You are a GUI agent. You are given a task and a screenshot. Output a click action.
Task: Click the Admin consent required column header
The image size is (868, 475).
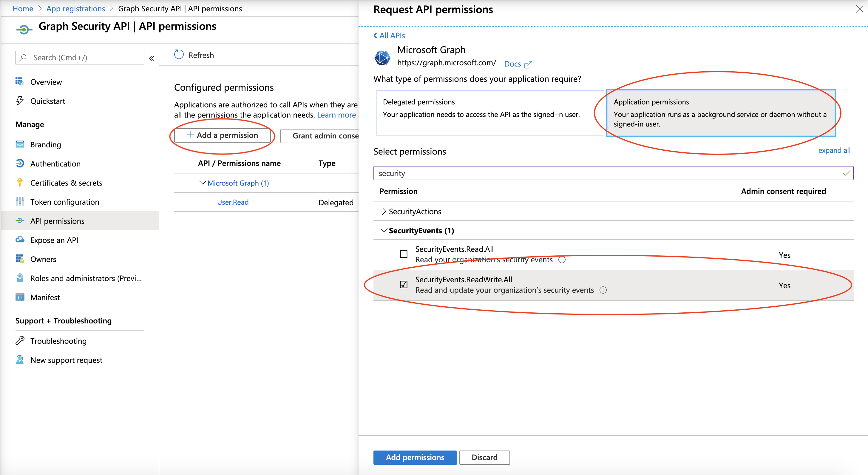click(x=783, y=191)
